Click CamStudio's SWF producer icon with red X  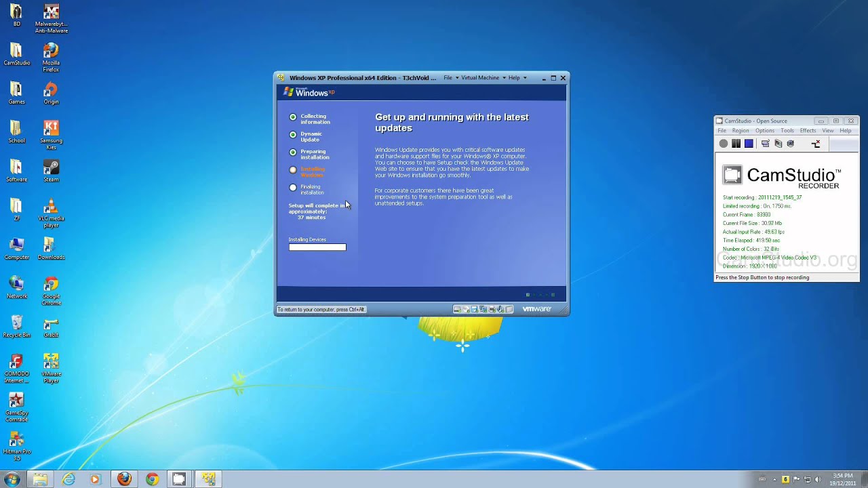[x=816, y=144]
